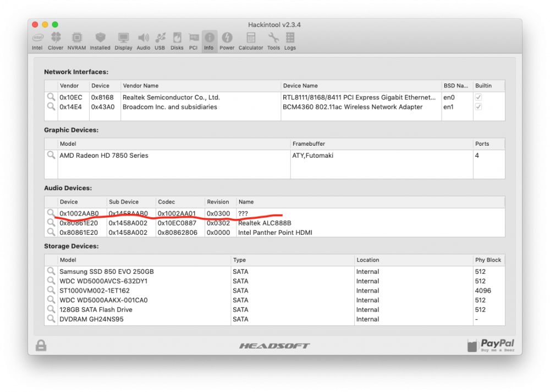Screen dimensions: 550x392
Task: Click magnifier icon for Realtek network row
Action: tap(51, 97)
